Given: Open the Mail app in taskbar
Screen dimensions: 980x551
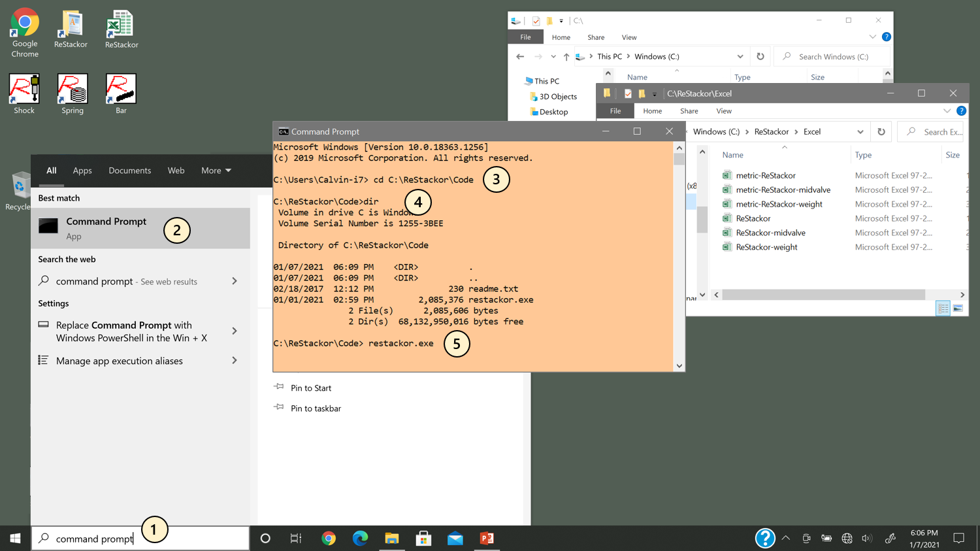Looking at the screenshot, I should point(455,539).
